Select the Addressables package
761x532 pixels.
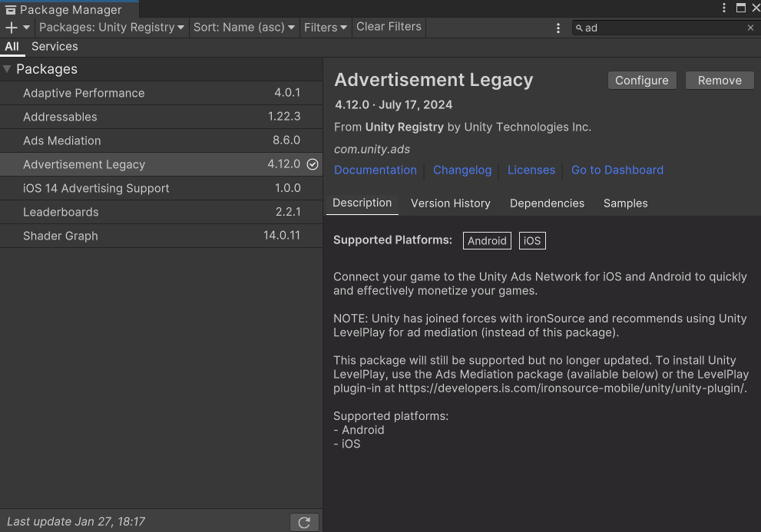(161, 117)
